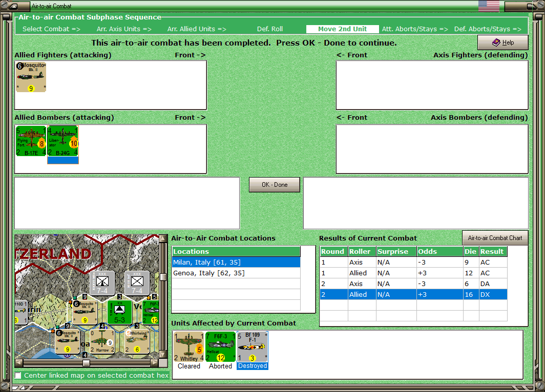Click the Odds column header in results
The width and height of the screenshot is (545, 392).
(440, 251)
